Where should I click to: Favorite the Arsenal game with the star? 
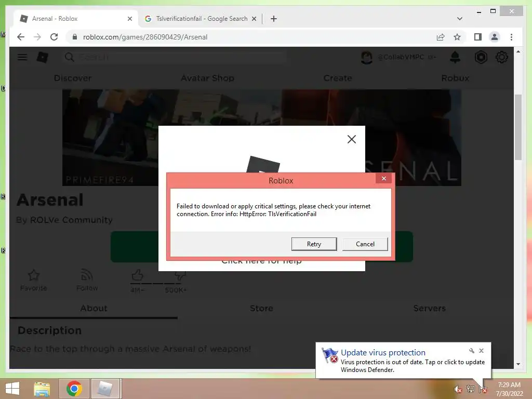(x=34, y=275)
